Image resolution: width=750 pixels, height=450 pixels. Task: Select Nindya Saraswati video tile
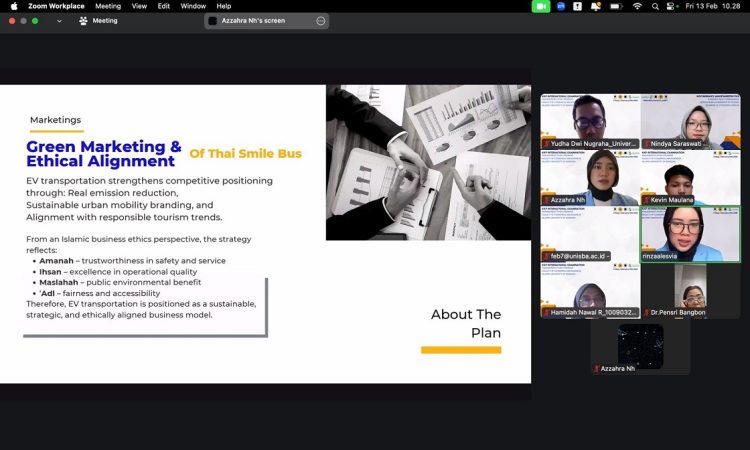pyautogui.click(x=691, y=121)
